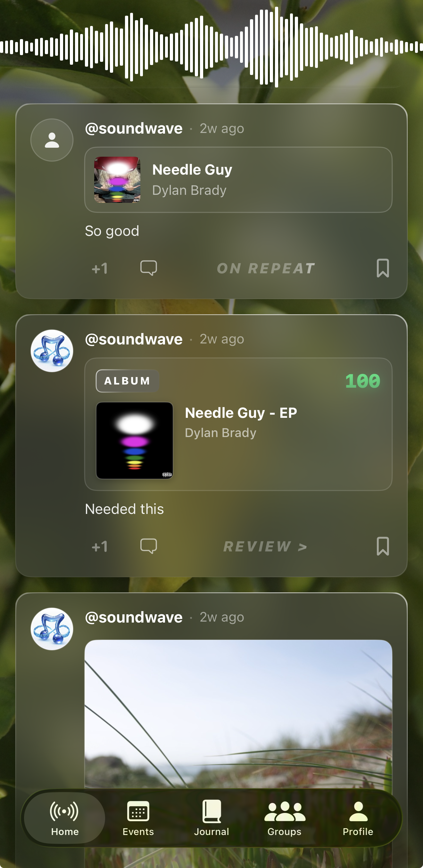This screenshot has height=868, width=423.
Task: Open the Profile tab
Action: point(358,818)
